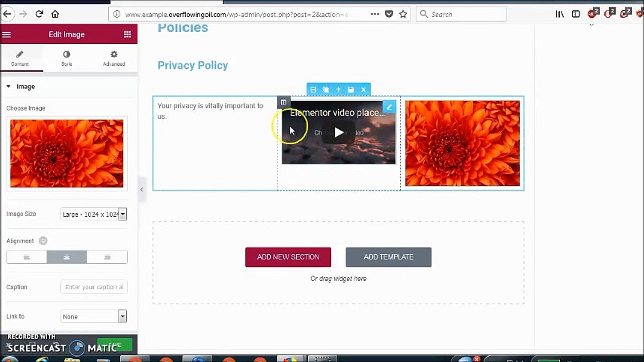Switch to the Advanced tab
Screen dimensions: 644x362
click(x=114, y=58)
